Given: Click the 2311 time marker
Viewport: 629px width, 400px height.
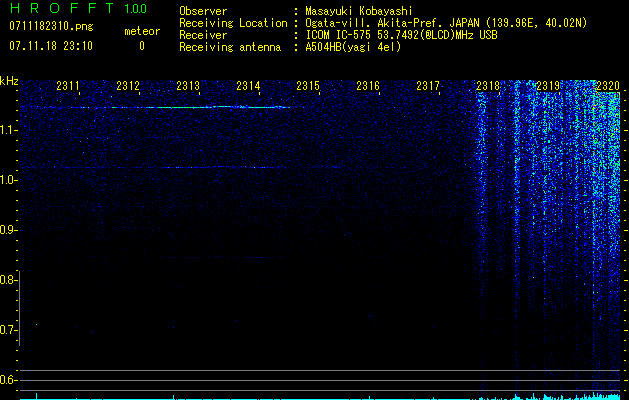Looking at the screenshot, I should pyautogui.click(x=68, y=85).
